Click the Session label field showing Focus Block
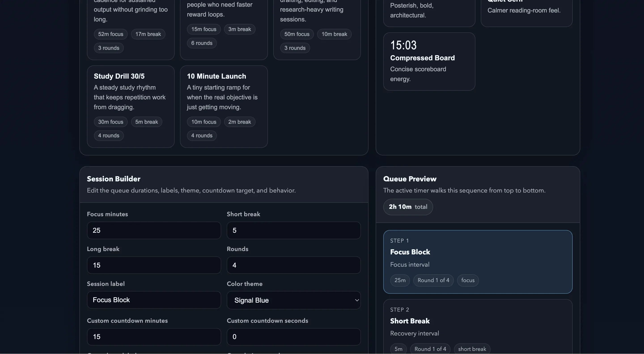This screenshot has height=354, width=644. [154, 300]
